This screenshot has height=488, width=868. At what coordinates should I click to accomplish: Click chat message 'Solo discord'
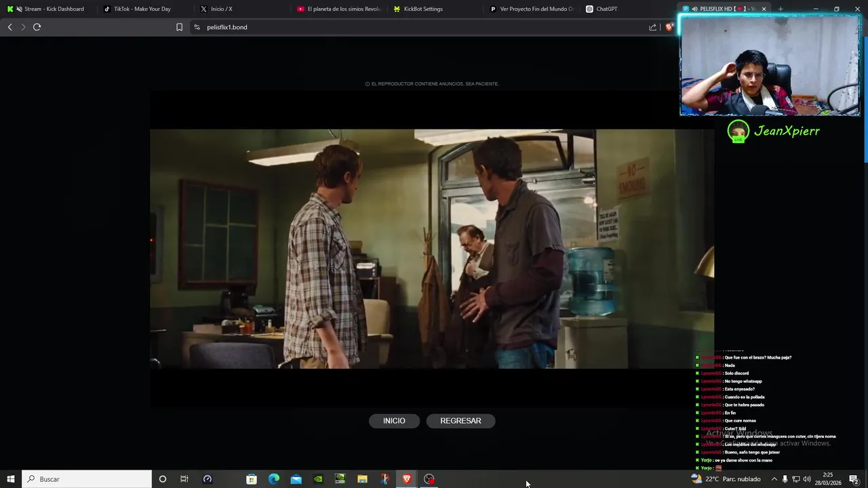[x=736, y=373]
